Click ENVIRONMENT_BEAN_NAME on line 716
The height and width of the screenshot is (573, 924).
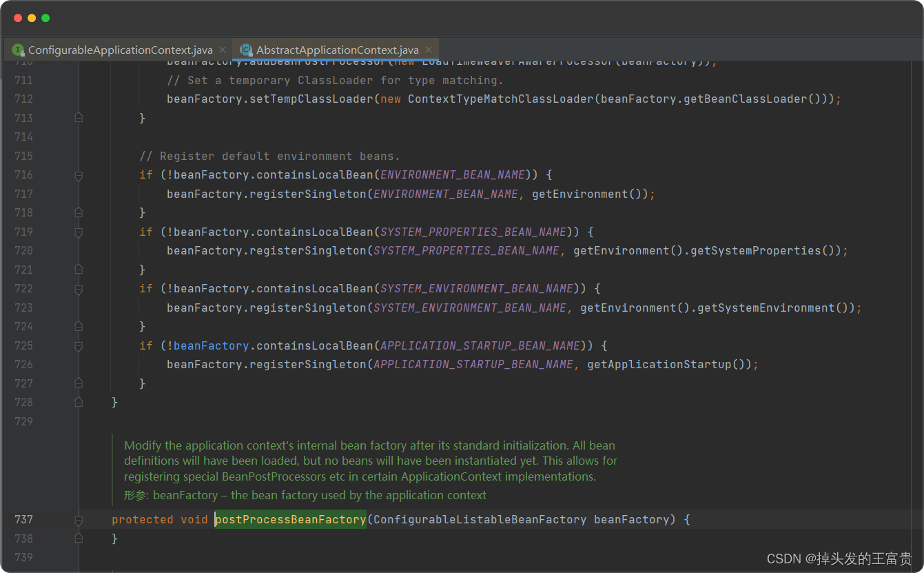point(453,174)
